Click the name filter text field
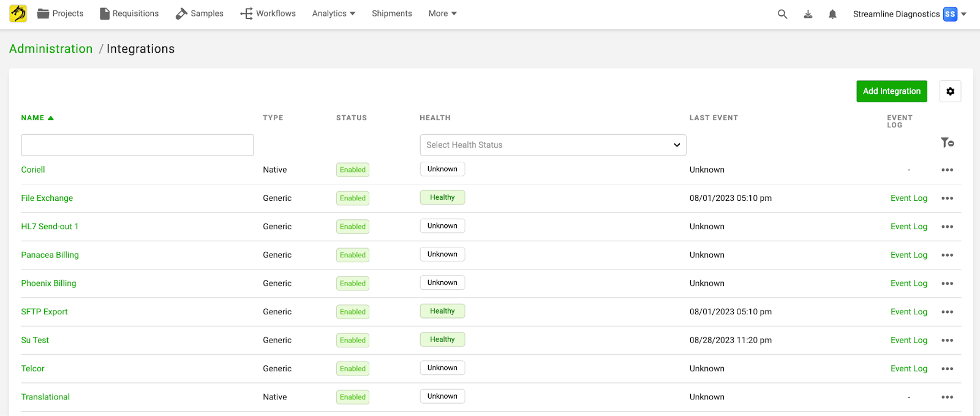Image resolution: width=980 pixels, height=416 pixels. point(137,145)
